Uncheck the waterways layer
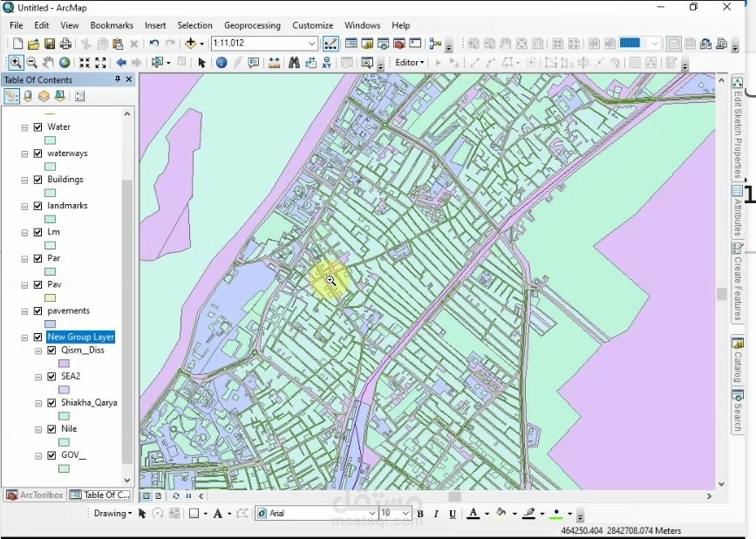The height and width of the screenshot is (539, 756). point(38,154)
